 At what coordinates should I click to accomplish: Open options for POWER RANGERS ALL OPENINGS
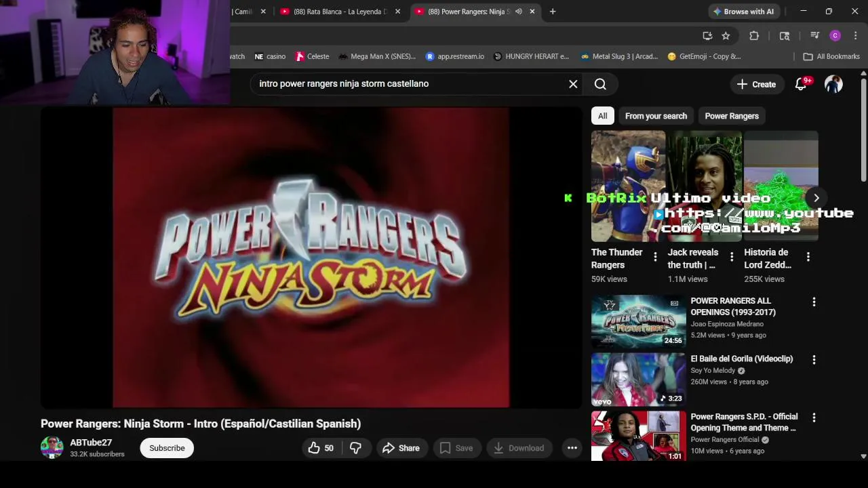[814, 302]
